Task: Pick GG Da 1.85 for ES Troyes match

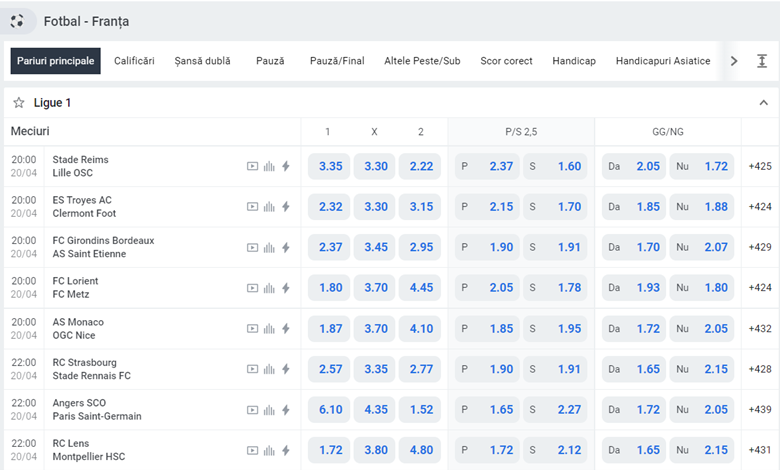Action: (x=634, y=207)
